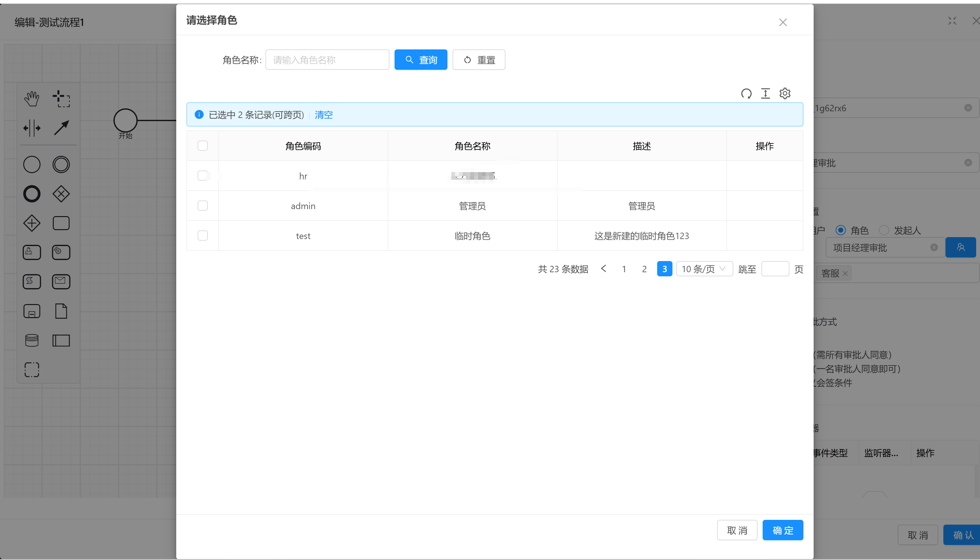Select the user task tool

[32, 252]
